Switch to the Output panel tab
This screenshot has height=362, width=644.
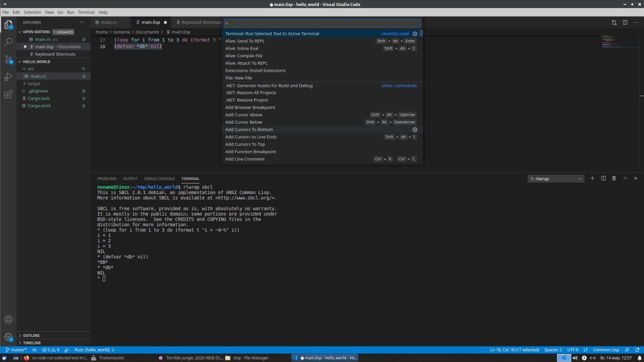[130, 178]
